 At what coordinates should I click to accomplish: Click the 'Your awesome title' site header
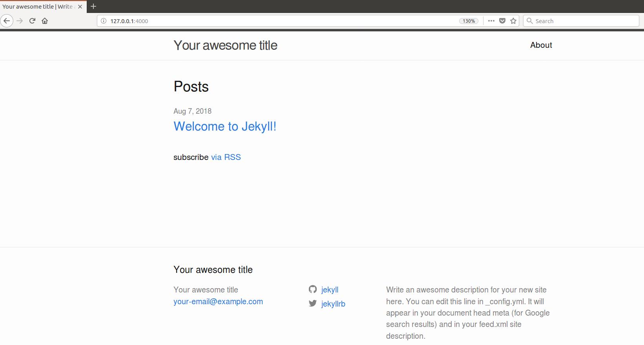click(225, 45)
